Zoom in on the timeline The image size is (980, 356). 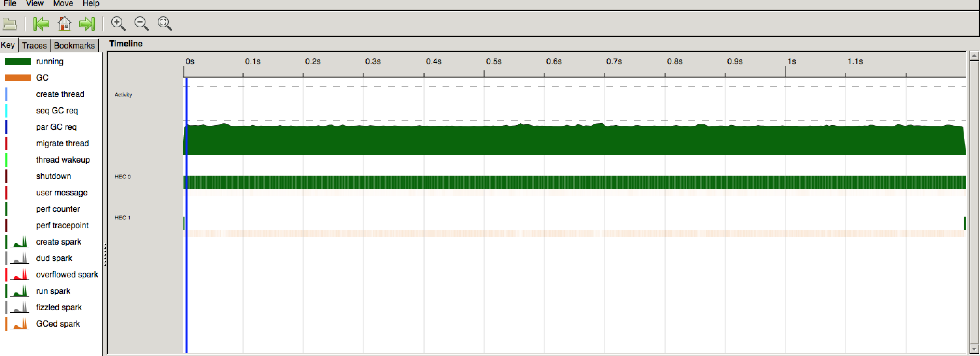118,24
